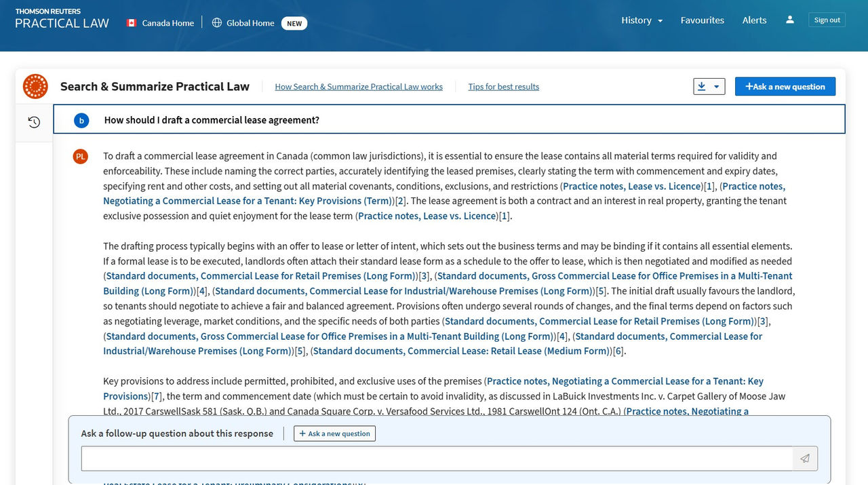Click the download icon

702,87
